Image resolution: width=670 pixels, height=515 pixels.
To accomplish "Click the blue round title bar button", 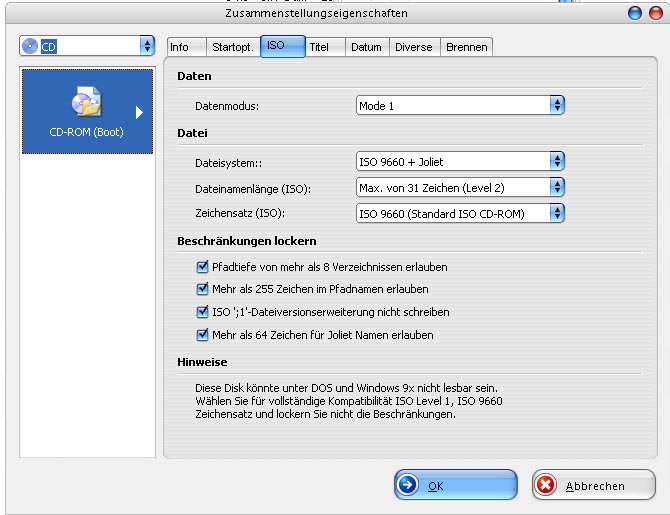I will pyautogui.click(x=635, y=13).
